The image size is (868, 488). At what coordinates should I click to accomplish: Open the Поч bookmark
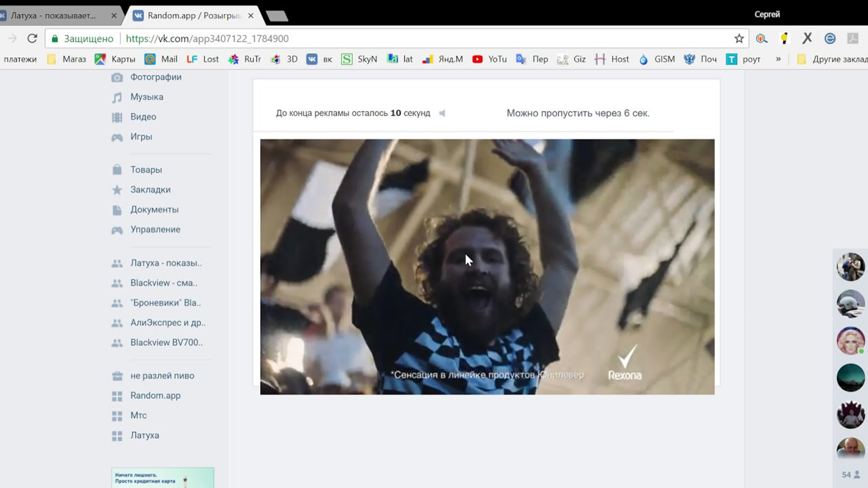(700, 59)
